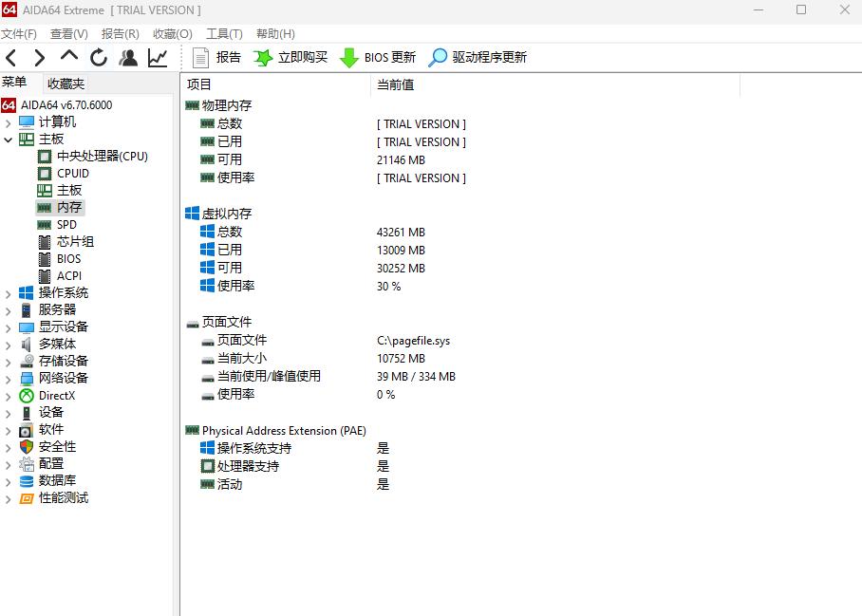The image size is (862, 616).
Task: Click the 立即购买 purchase icon
Action: pyautogui.click(x=261, y=56)
